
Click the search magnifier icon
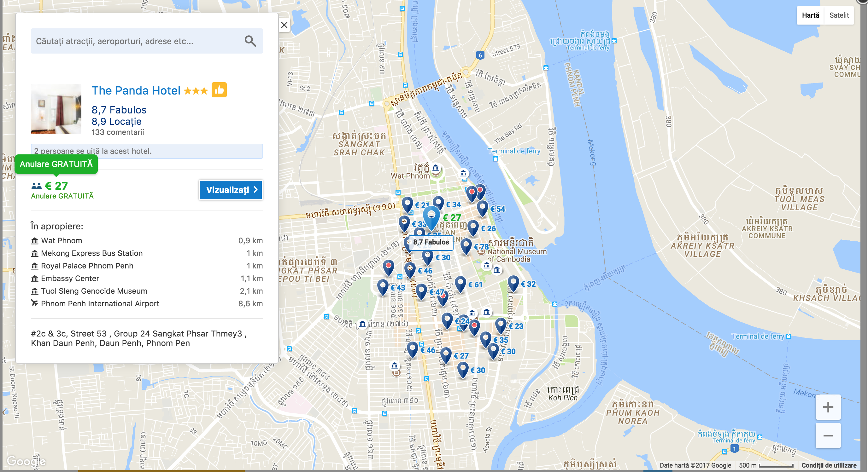point(250,41)
